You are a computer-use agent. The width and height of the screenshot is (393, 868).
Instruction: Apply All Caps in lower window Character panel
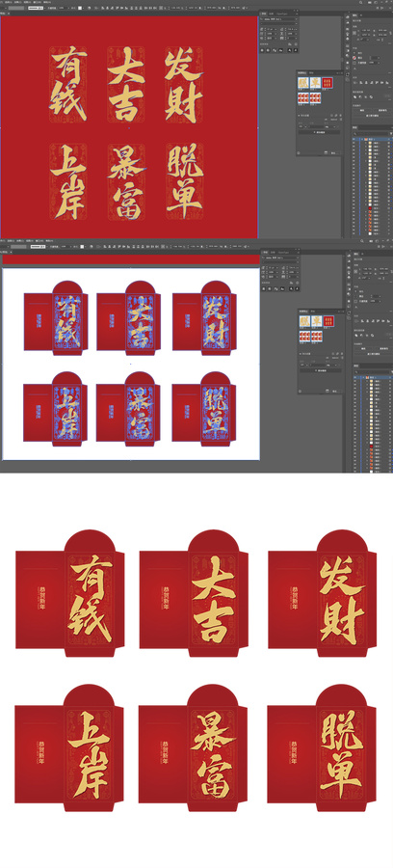(x=264, y=289)
